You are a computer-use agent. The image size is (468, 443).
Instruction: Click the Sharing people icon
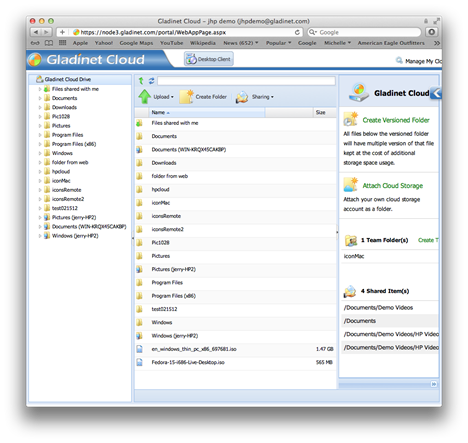pyautogui.click(x=242, y=97)
